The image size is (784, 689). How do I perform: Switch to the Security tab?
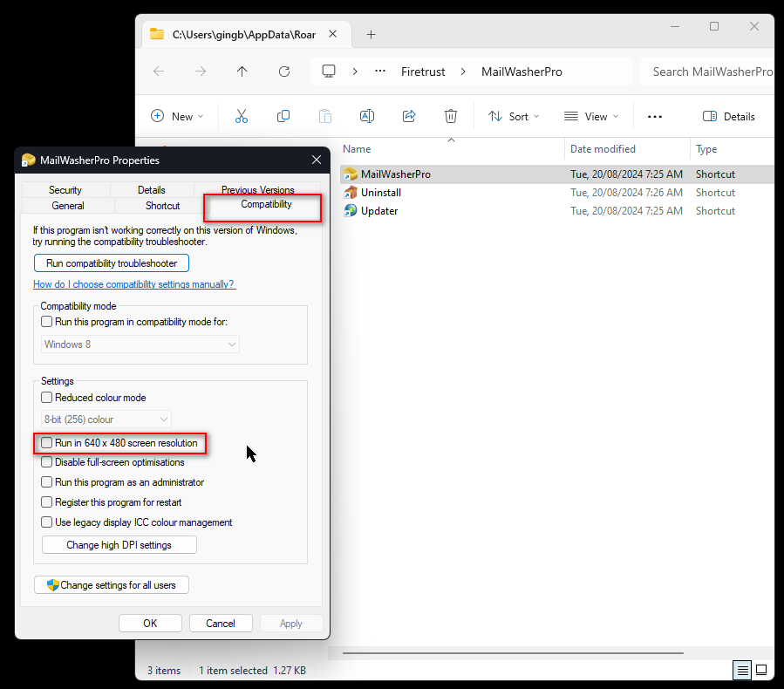pos(65,190)
